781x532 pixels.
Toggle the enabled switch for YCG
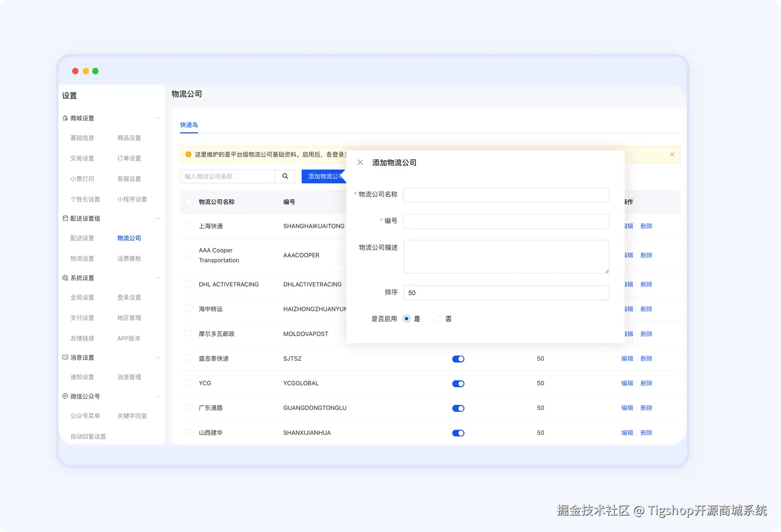(458, 384)
